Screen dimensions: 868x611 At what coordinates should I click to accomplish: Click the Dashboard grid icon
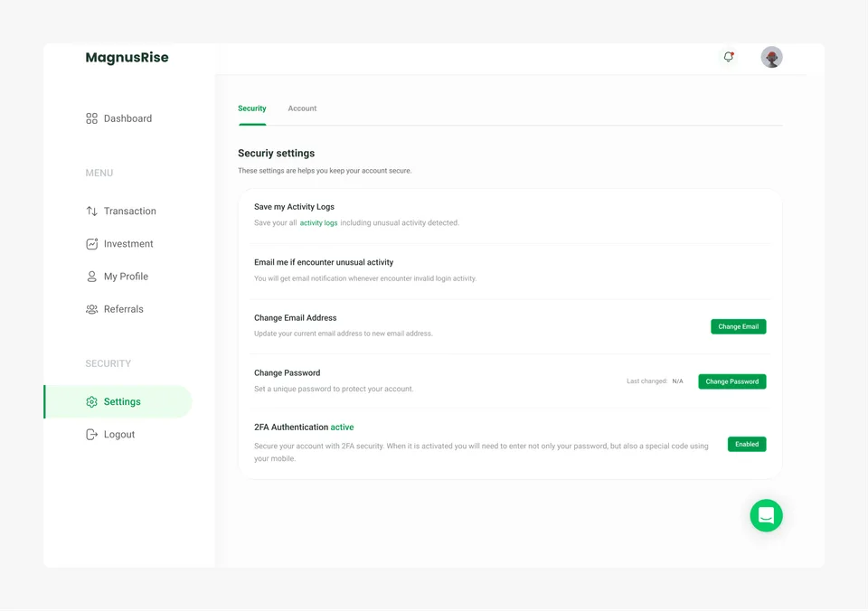point(91,118)
